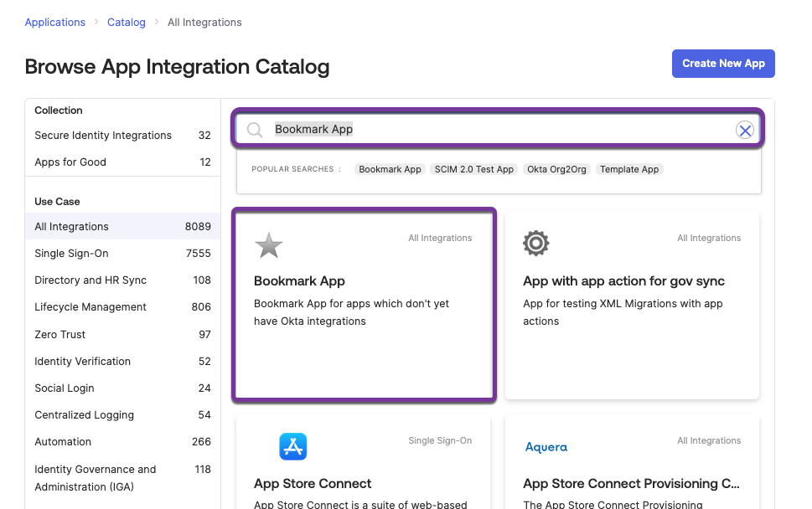812x509 pixels.
Task: Open the Catalog breadcrumb link
Action: (x=127, y=23)
